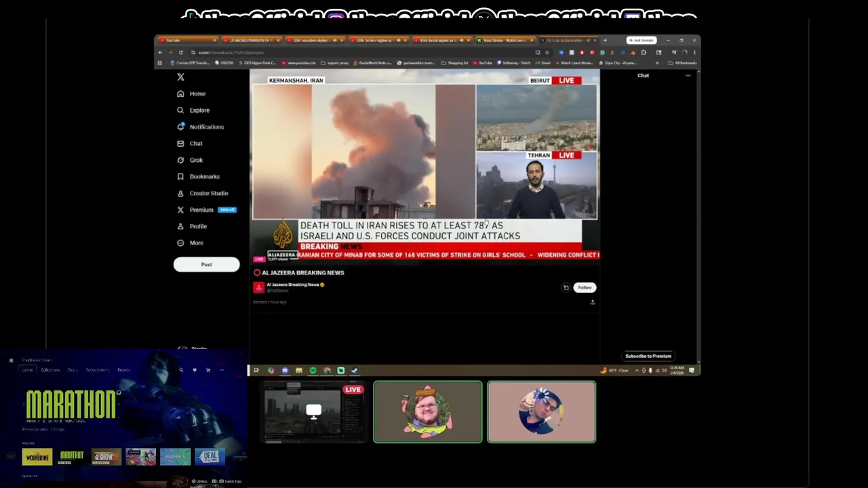
Task: Click the share icon below Follow
Action: [592, 302]
